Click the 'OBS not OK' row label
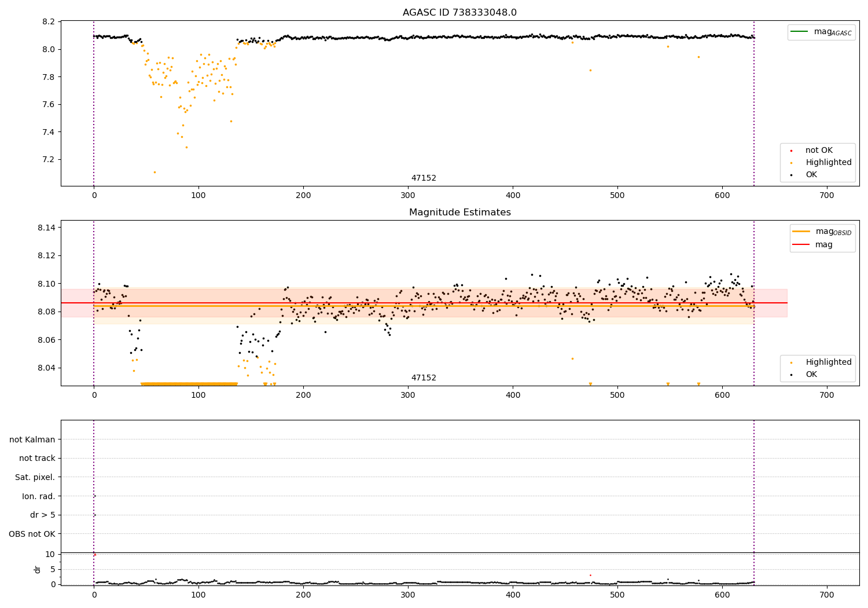The width and height of the screenshot is (868, 608). click(x=32, y=534)
